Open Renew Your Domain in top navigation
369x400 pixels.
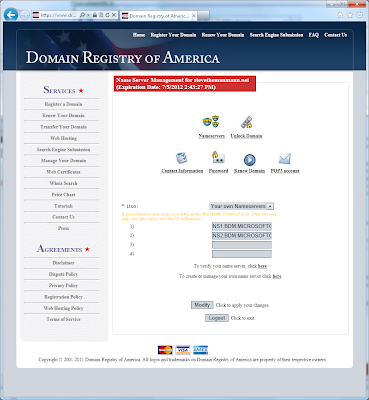(223, 35)
